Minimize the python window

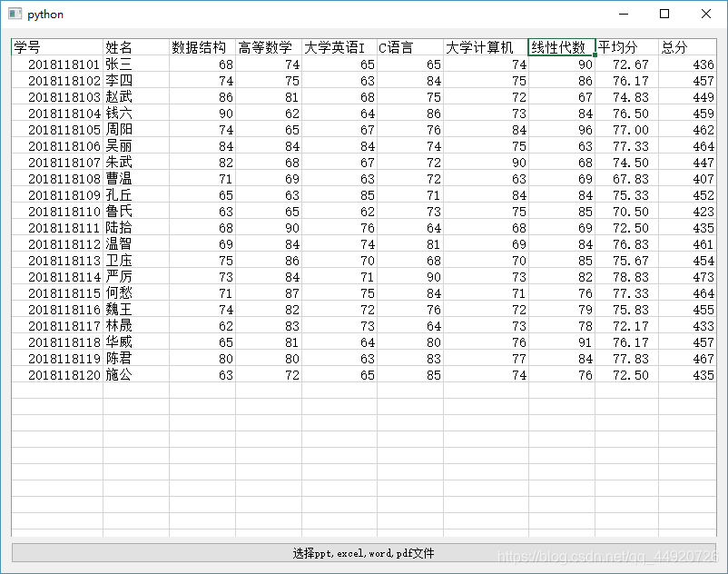pyautogui.click(x=624, y=14)
